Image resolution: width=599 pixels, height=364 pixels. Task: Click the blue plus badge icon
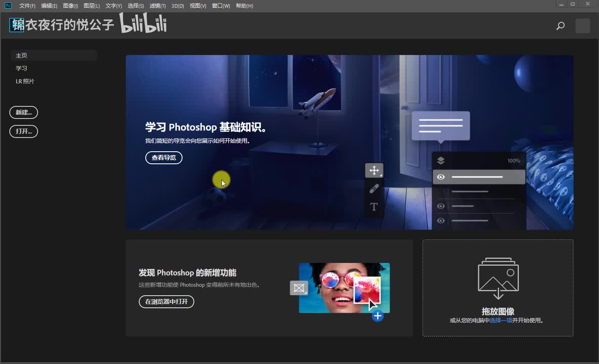(x=377, y=316)
